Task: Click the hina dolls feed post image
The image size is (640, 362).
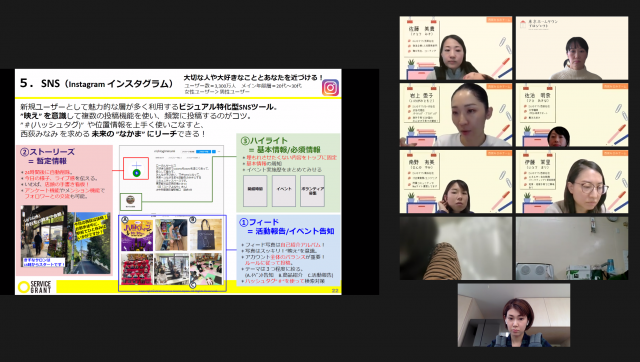Action: click(x=137, y=269)
